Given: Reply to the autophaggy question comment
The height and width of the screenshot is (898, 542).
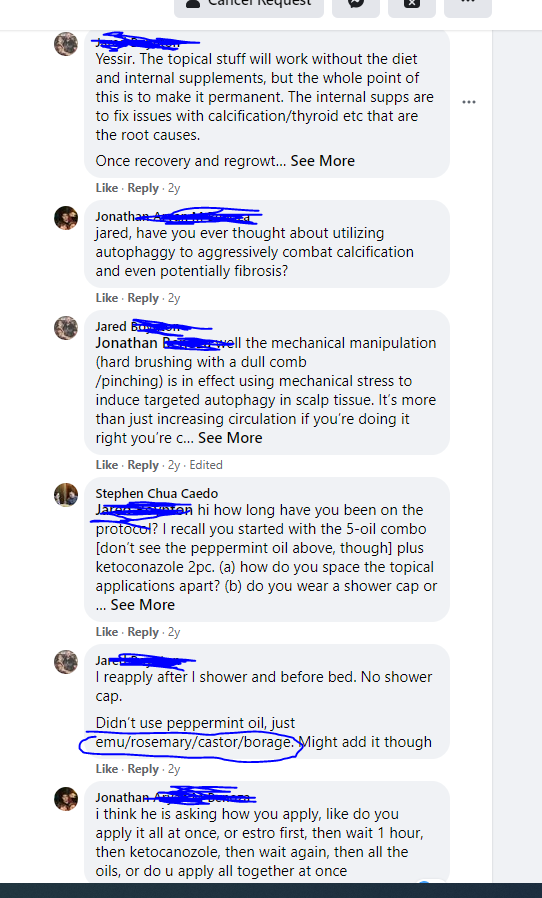Looking at the screenshot, I should tap(143, 298).
